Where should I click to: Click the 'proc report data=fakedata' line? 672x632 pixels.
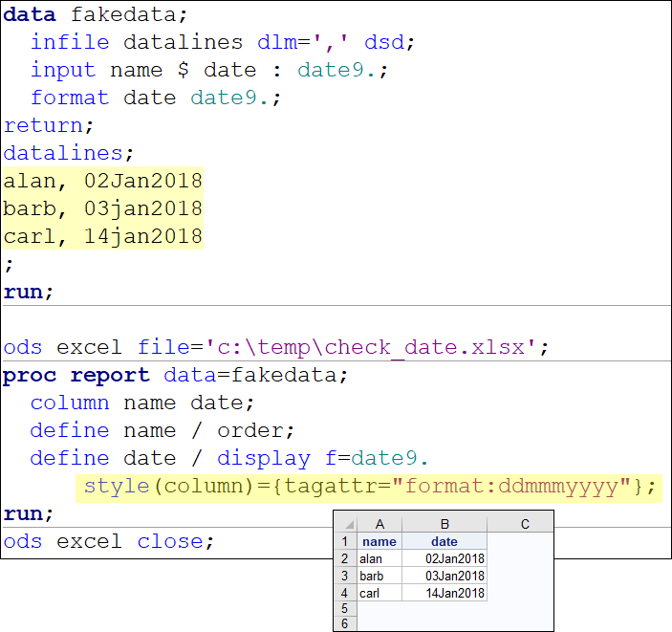(x=176, y=376)
